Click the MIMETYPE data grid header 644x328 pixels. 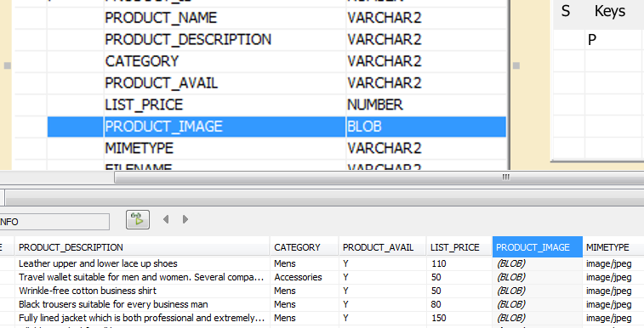click(613, 247)
